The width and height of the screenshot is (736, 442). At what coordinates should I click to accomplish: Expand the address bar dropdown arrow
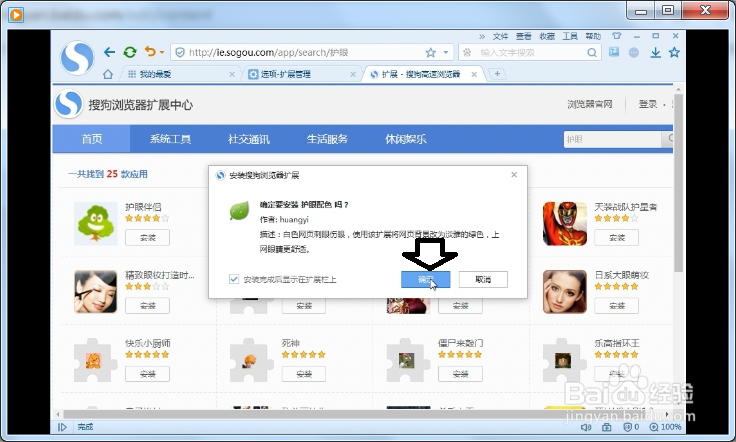446,53
